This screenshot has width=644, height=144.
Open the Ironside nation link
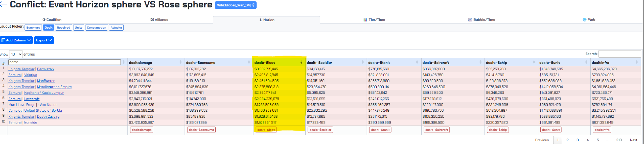(31, 122)
